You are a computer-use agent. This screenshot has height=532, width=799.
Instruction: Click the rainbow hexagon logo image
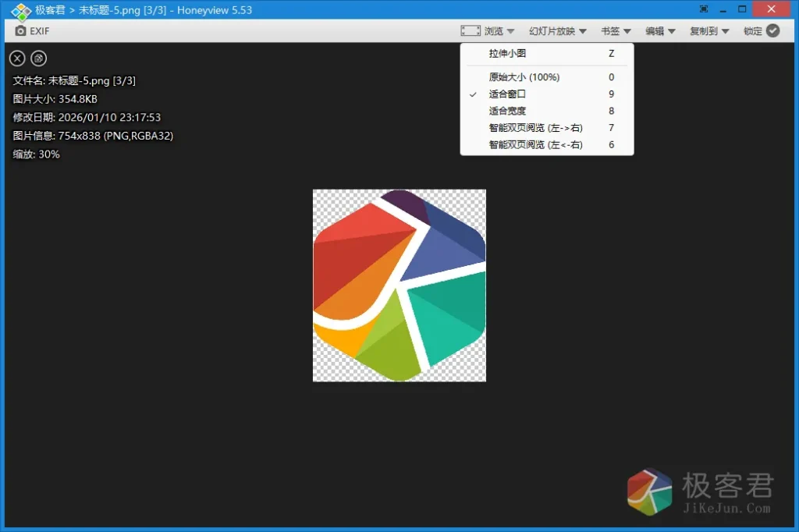(399, 285)
